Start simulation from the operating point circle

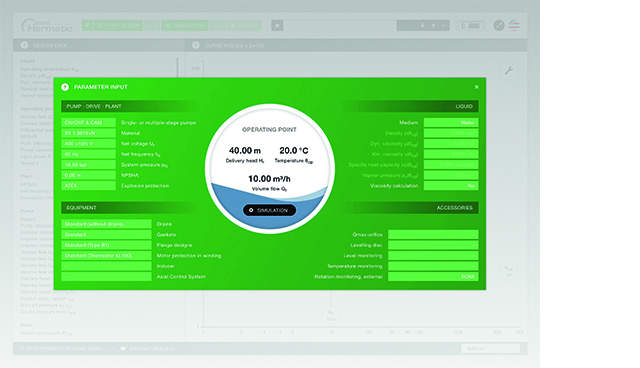[269, 210]
